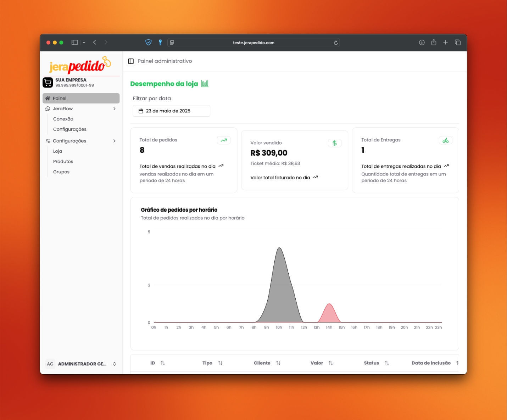The image size is (507, 420).
Task: Select Painel in the sidebar
Action: (81, 98)
